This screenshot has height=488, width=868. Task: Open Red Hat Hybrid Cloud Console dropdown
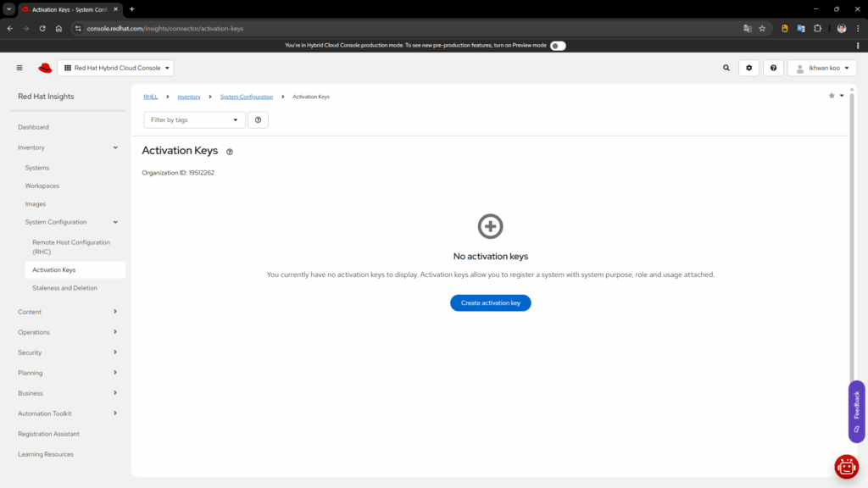point(116,68)
